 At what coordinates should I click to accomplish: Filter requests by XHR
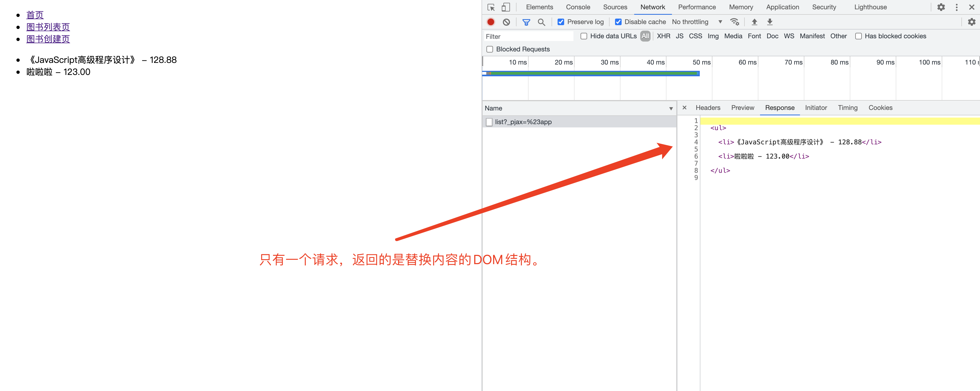point(663,36)
